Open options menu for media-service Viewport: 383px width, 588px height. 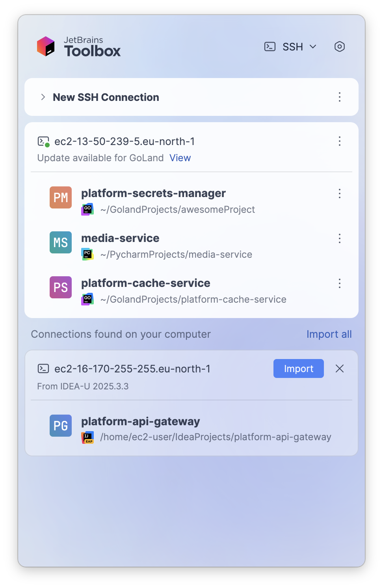(339, 238)
